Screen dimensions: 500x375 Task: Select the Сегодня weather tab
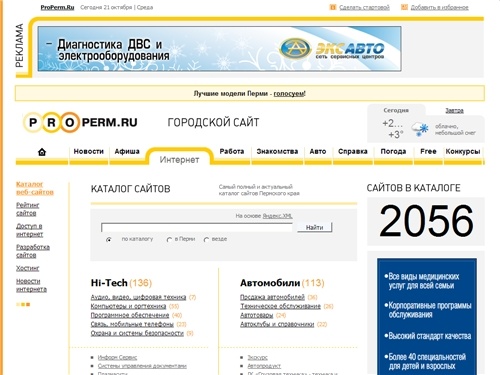coord(396,110)
